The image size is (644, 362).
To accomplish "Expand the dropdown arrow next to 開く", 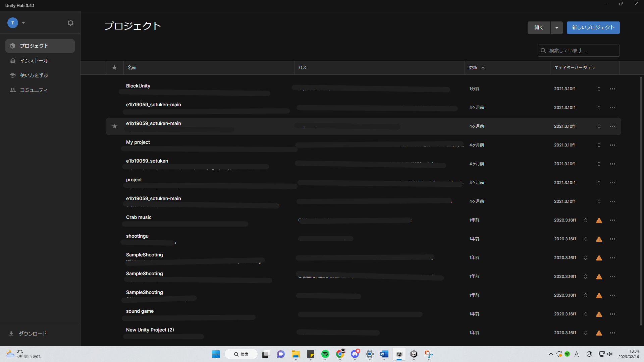I will [x=556, y=27].
